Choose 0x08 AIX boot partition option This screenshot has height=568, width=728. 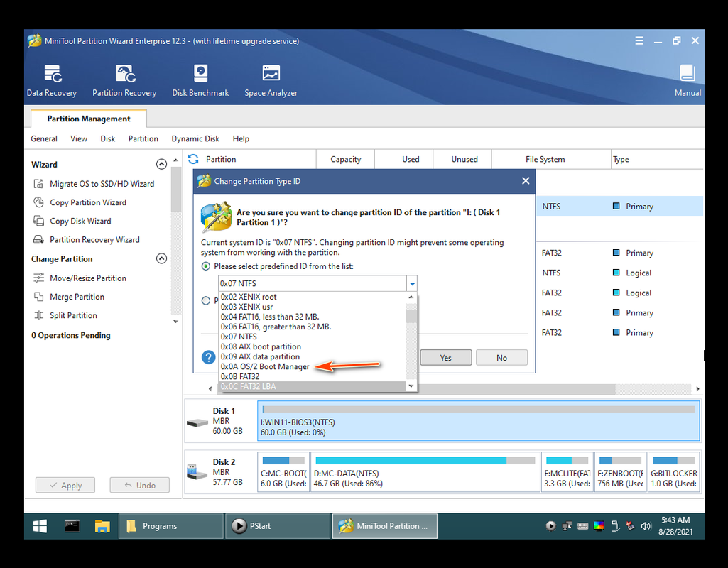[x=313, y=346]
